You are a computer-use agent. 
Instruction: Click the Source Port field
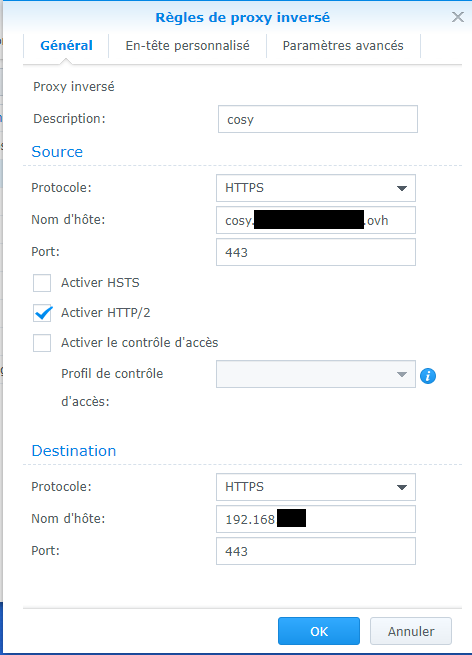[x=316, y=252]
